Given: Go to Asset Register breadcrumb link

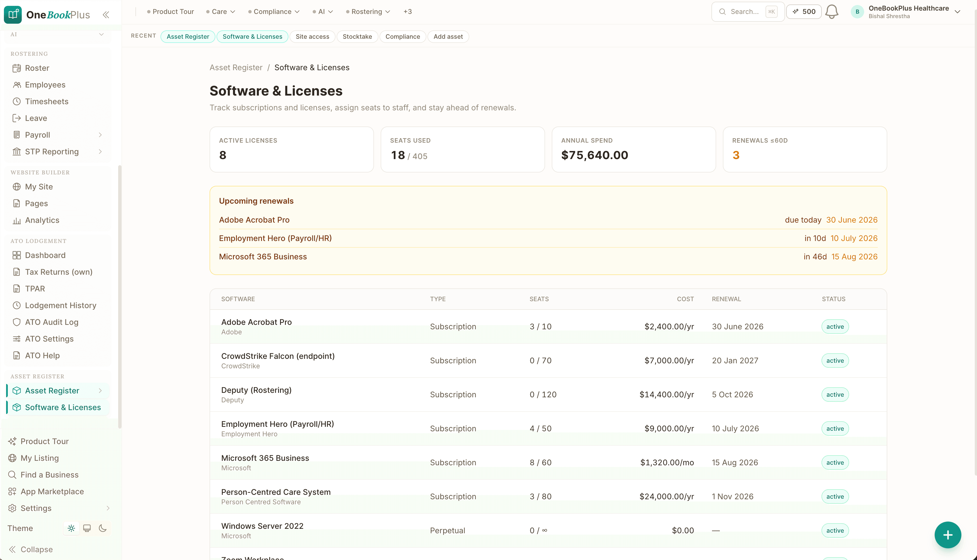Looking at the screenshot, I should (236, 68).
